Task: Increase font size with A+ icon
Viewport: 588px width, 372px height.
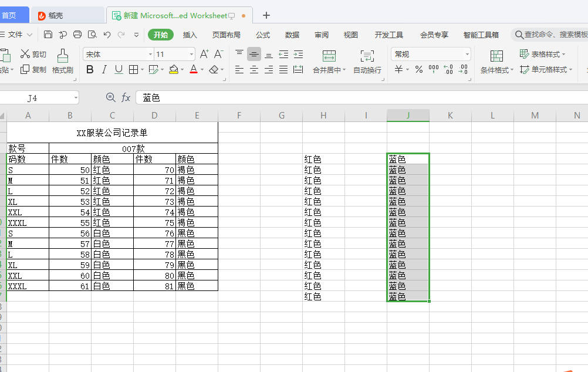Action: coord(204,54)
